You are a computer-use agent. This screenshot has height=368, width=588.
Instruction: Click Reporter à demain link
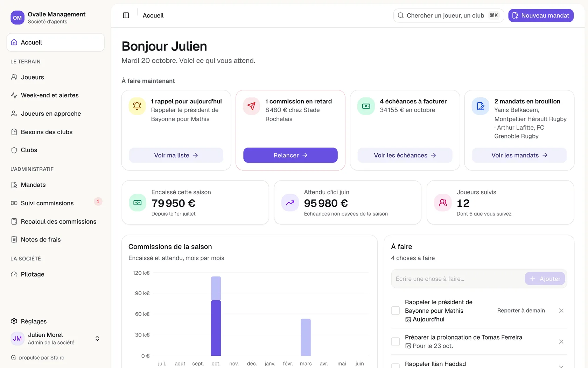tap(521, 311)
